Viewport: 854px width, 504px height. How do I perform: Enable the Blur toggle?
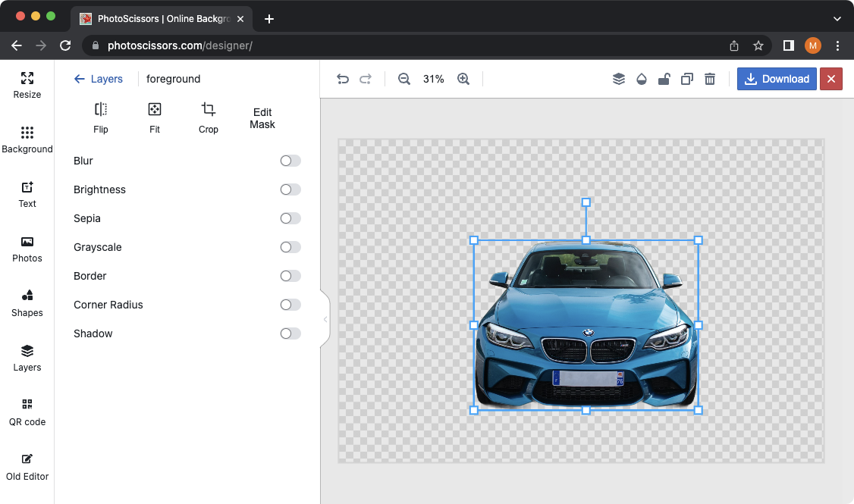290,161
